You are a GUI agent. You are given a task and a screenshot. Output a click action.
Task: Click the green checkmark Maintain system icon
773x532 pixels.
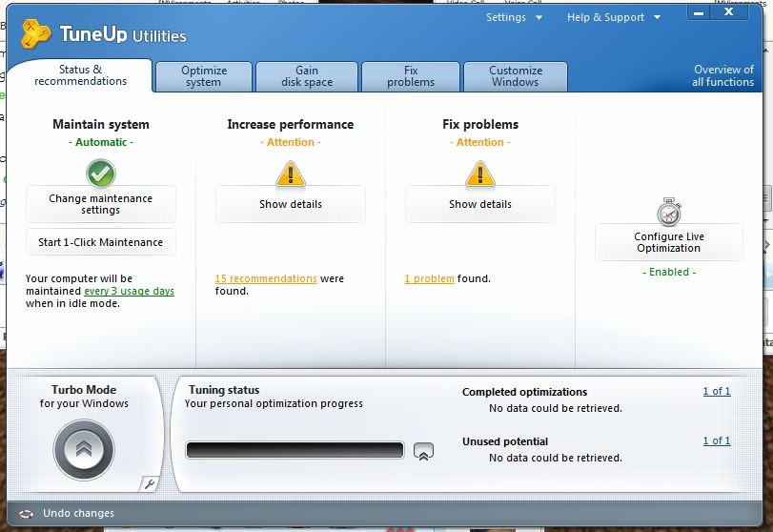pos(101,174)
